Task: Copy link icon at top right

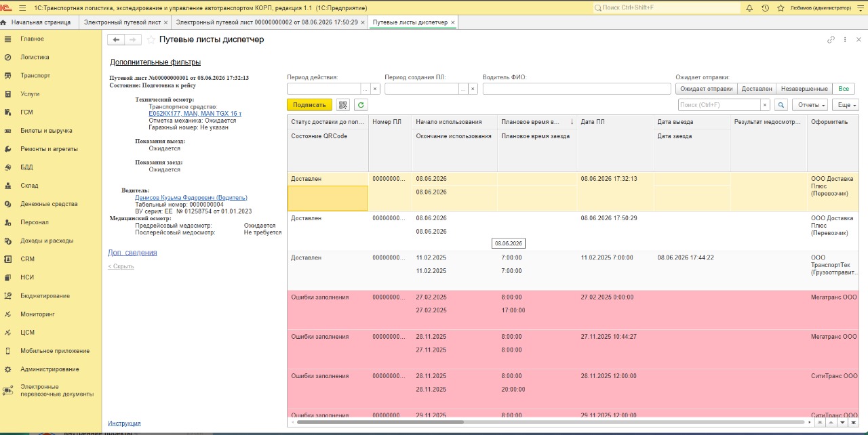Action: click(831, 40)
